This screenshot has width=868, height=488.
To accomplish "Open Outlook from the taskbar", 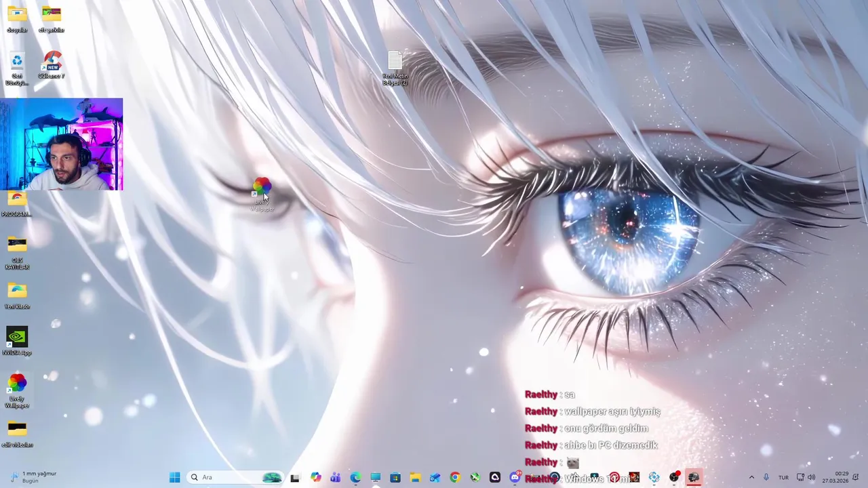I will [x=435, y=478].
